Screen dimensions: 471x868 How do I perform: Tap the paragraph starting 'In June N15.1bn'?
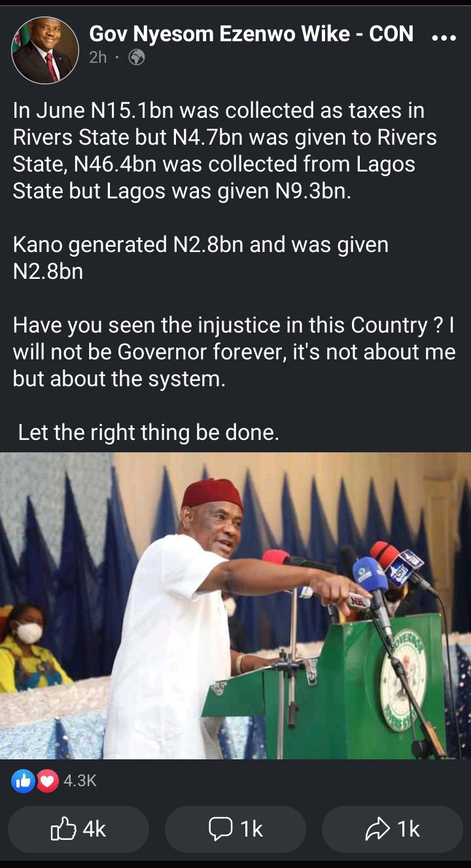coord(225,151)
